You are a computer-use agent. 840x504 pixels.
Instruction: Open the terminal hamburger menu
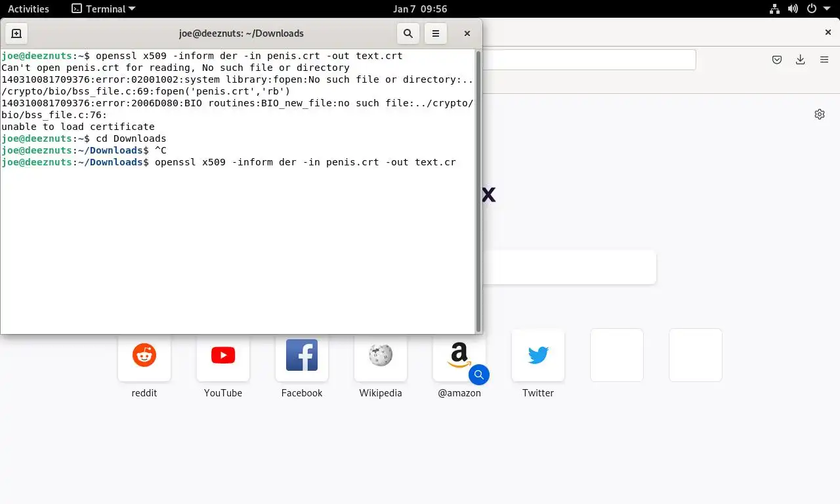[x=436, y=33]
